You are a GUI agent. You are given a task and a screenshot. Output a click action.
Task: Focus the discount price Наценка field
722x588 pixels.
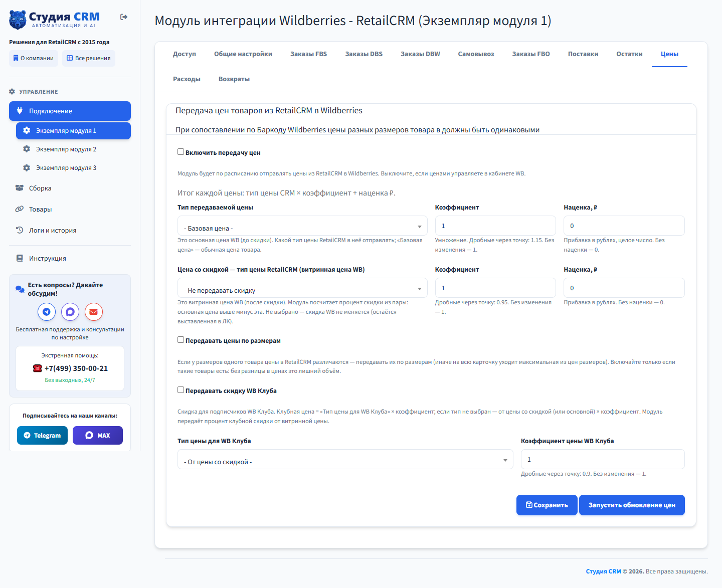point(624,288)
